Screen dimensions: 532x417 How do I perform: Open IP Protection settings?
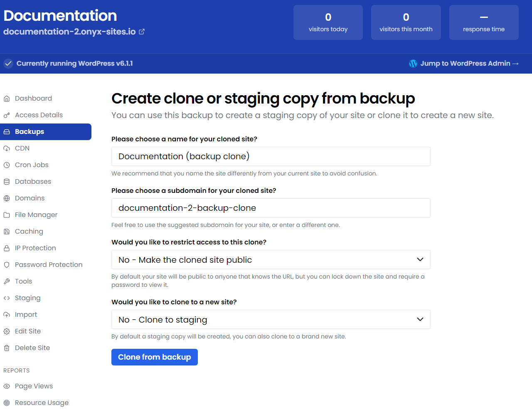(x=46, y=248)
